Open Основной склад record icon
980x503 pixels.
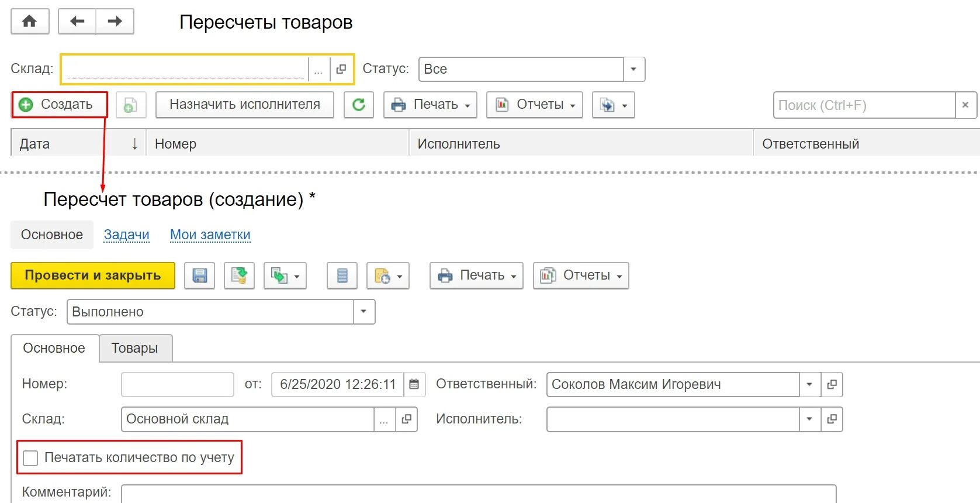click(407, 419)
